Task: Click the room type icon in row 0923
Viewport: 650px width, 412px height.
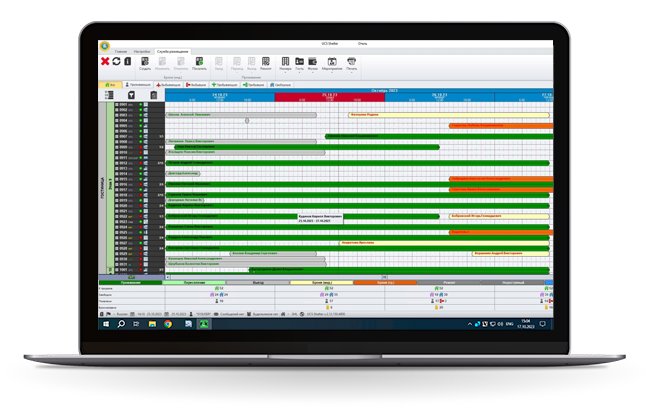Action: pos(146,222)
